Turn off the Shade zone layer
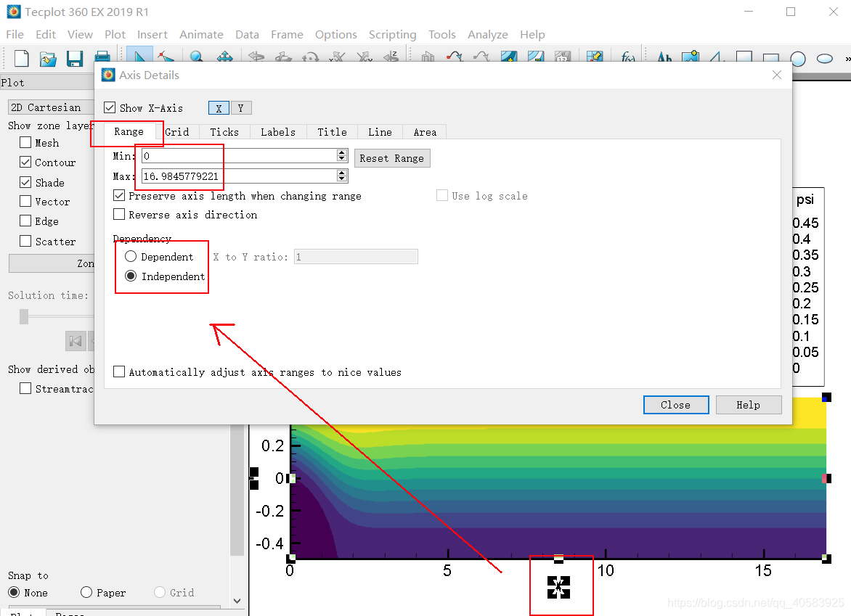Image resolution: width=851 pixels, height=616 pixels. click(x=25, y=181)
